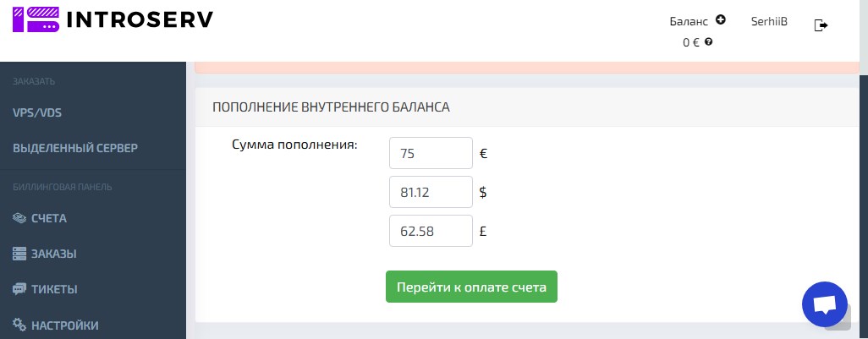
Task: Click the Заказы server list icon
Action: pyautogui.click(x=19, y=254)
